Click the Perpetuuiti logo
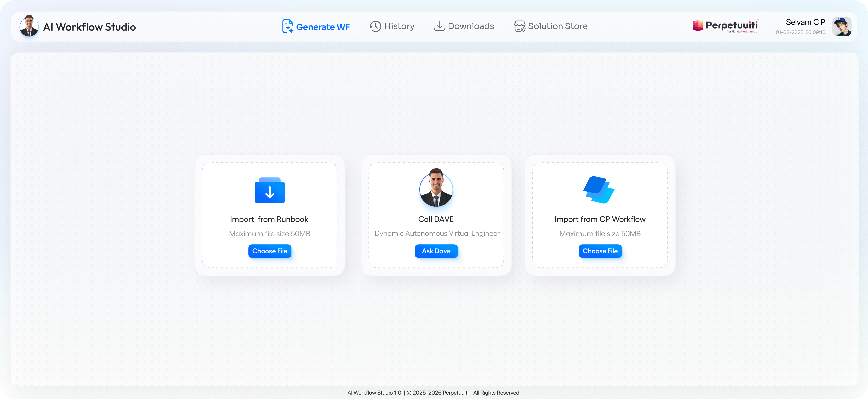 (x=725, y=26)
